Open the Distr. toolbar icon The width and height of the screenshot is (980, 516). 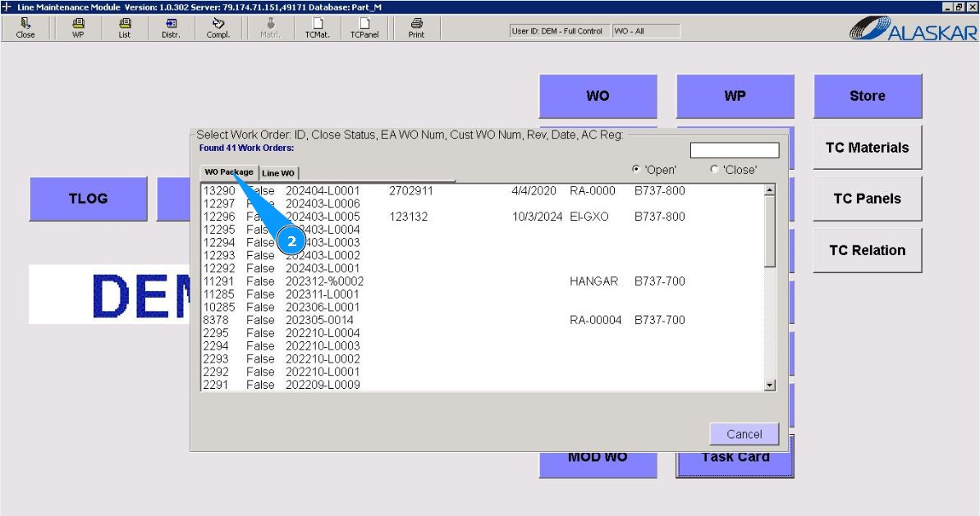pos(171,28)
